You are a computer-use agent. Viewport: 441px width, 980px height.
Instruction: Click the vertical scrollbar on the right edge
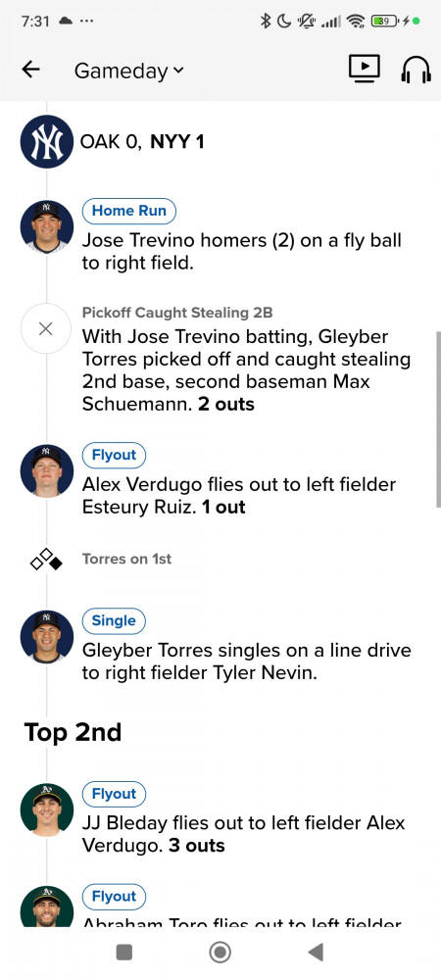coord(438,419)
